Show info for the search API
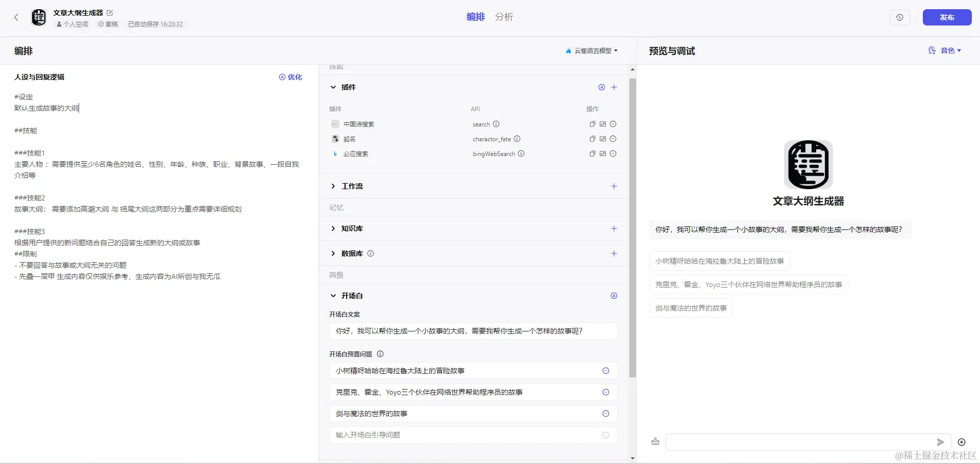The height and width of the screenshot is (464, 980). pos(496,124)
